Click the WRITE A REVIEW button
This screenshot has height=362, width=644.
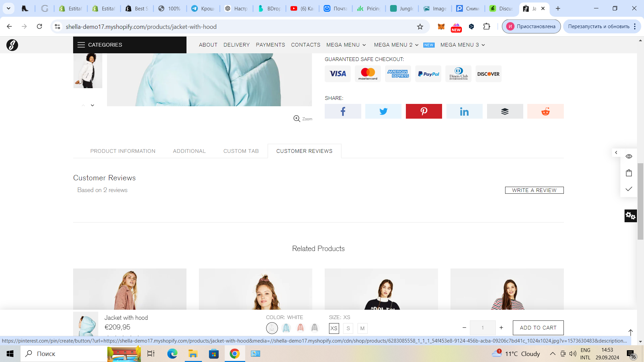(x=534, y=190)
